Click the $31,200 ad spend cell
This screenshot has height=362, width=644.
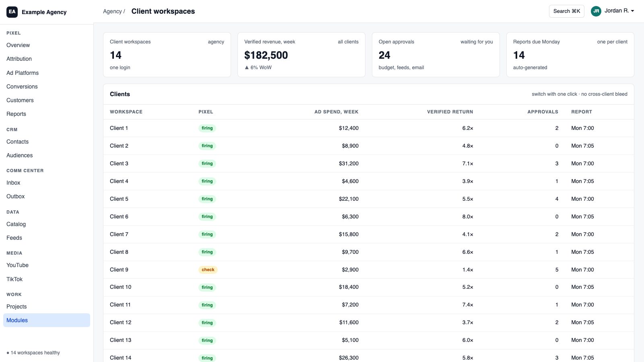(349, 164)
